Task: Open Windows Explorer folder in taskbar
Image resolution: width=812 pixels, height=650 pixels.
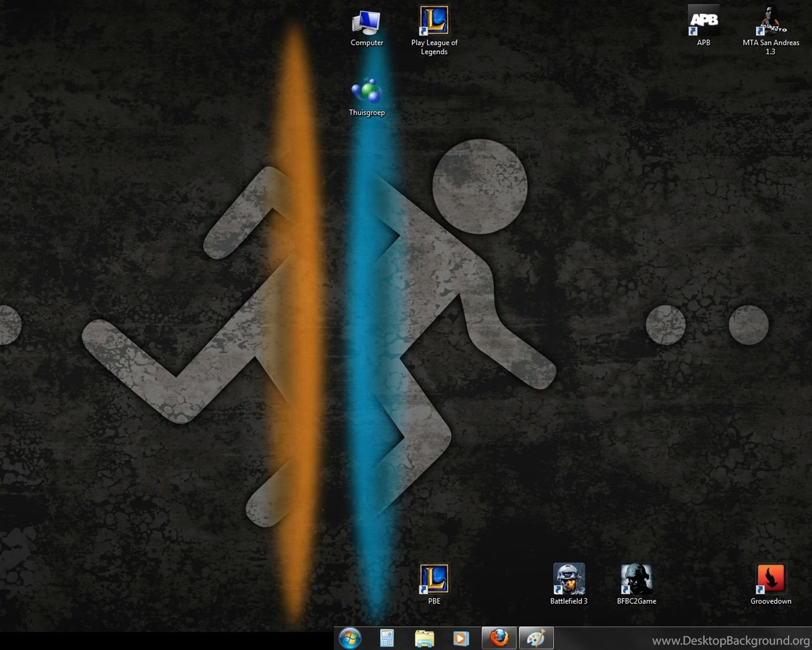Action: [x=424, y=638]
